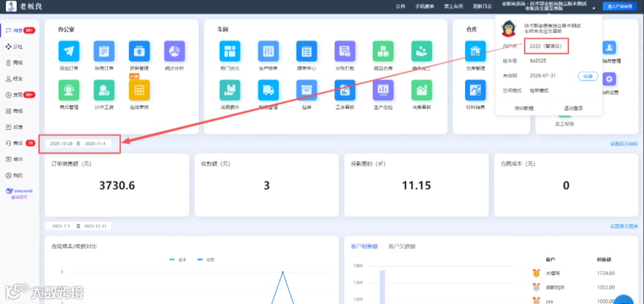Open the 统计分析 pie chart icon

[175, 51]
